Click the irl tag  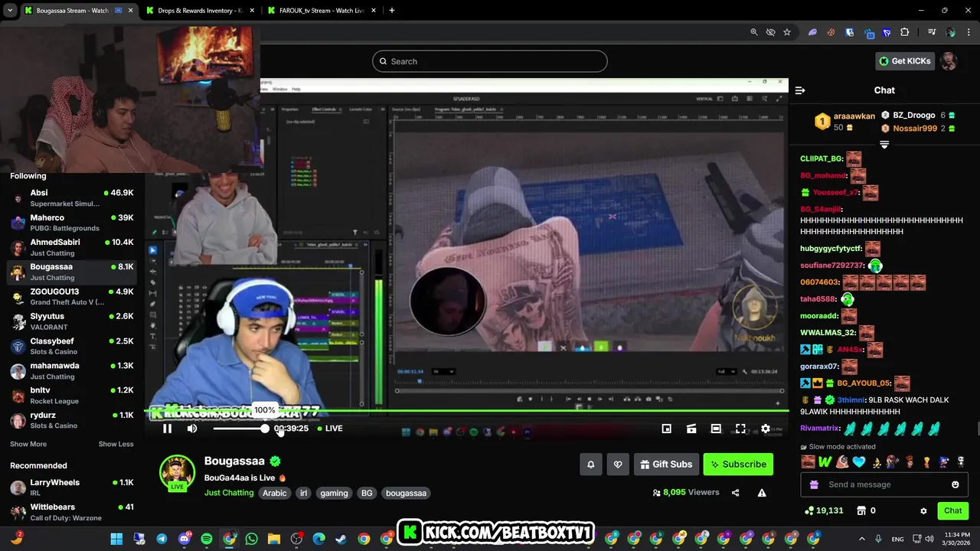pos(303,494)
